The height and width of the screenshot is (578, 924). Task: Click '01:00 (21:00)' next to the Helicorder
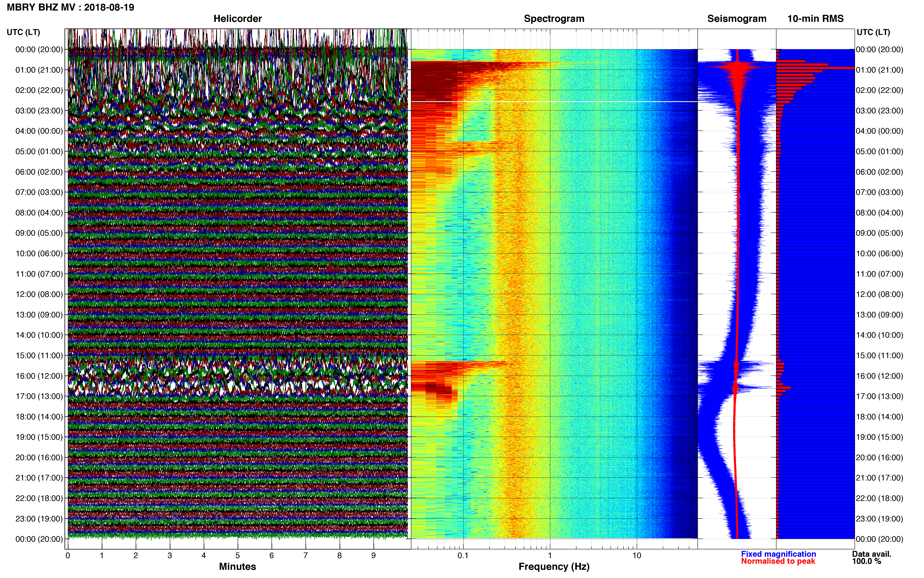click(x=39, y=70)
